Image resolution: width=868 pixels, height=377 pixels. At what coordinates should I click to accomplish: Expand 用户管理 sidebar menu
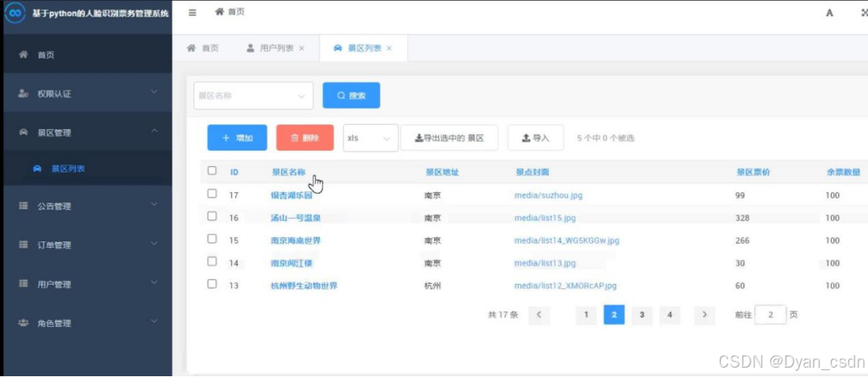[x=154, y=282]
